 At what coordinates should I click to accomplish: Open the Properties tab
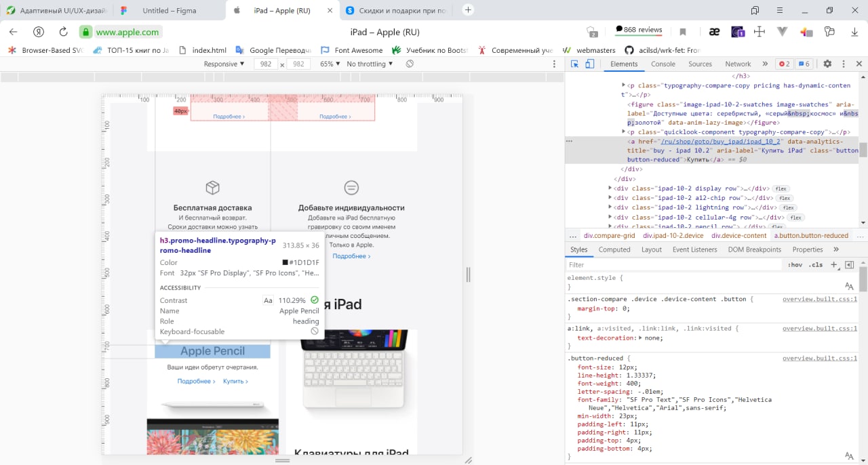[808, 249]
